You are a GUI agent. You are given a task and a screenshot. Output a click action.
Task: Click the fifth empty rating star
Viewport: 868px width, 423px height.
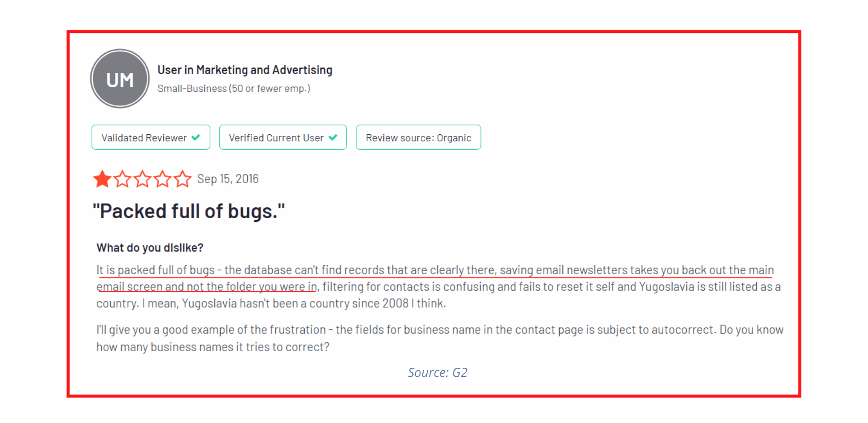click(x=182, y=179)
